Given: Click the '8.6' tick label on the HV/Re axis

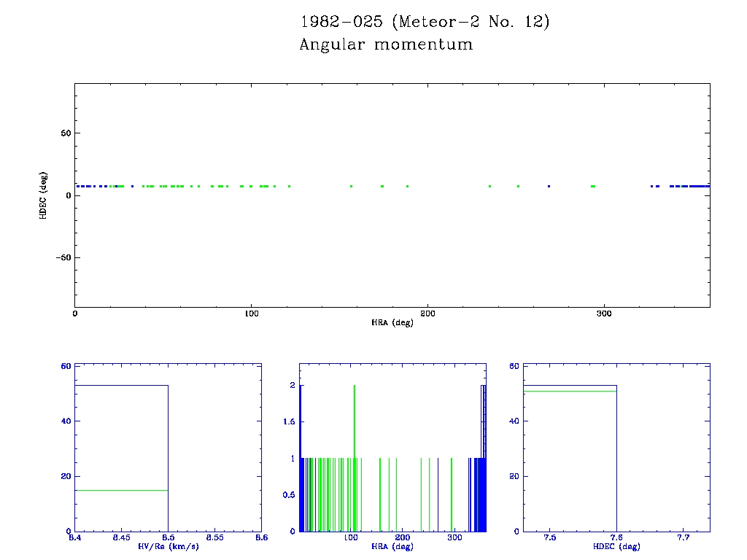Looking at the screenshot, I should coord(261,538).
